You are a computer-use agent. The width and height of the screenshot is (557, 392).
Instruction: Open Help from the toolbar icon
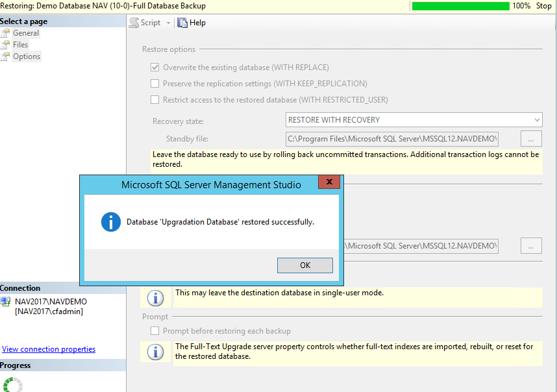click(x=182, y=23)
